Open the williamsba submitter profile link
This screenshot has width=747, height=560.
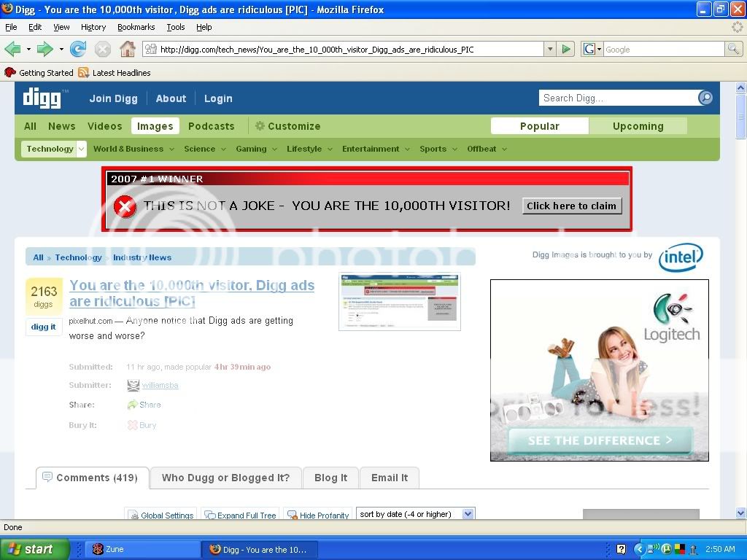click(160, 385)
